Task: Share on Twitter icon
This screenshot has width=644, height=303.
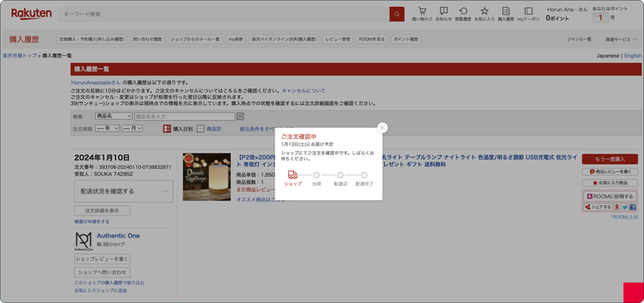Action: 625,207
